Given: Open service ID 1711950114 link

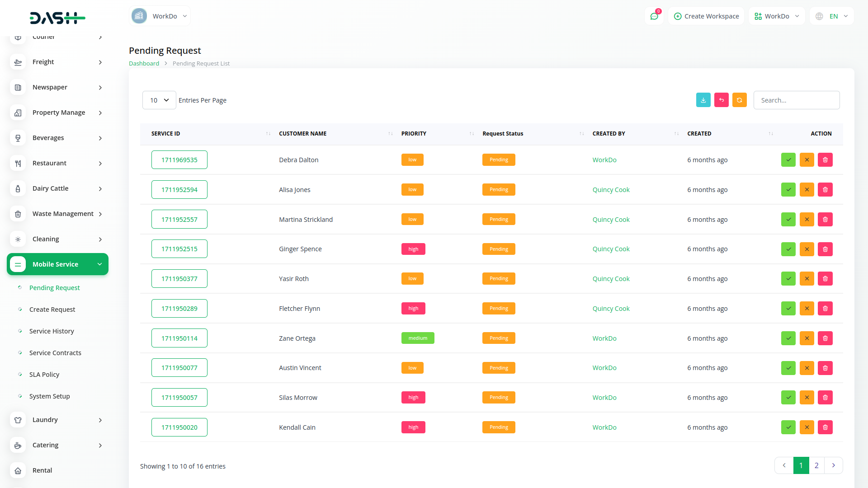Looking at the screenshot, I should coord(179,338).
